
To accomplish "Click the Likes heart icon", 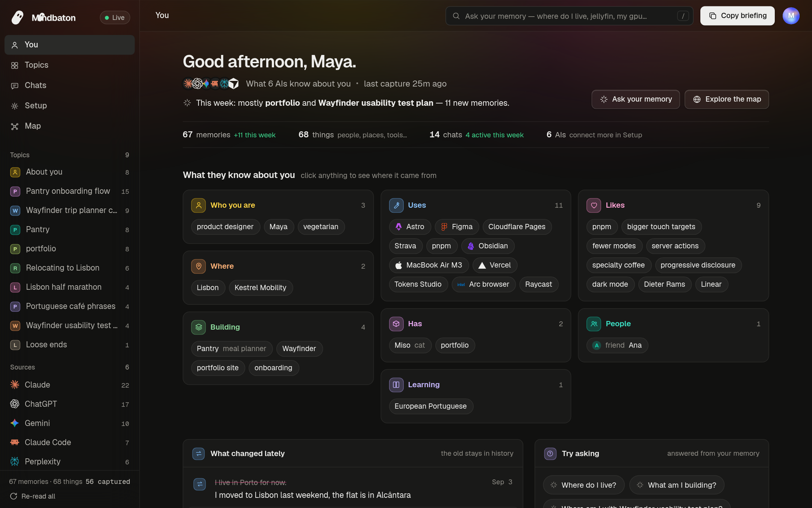I will coord(594,205).
